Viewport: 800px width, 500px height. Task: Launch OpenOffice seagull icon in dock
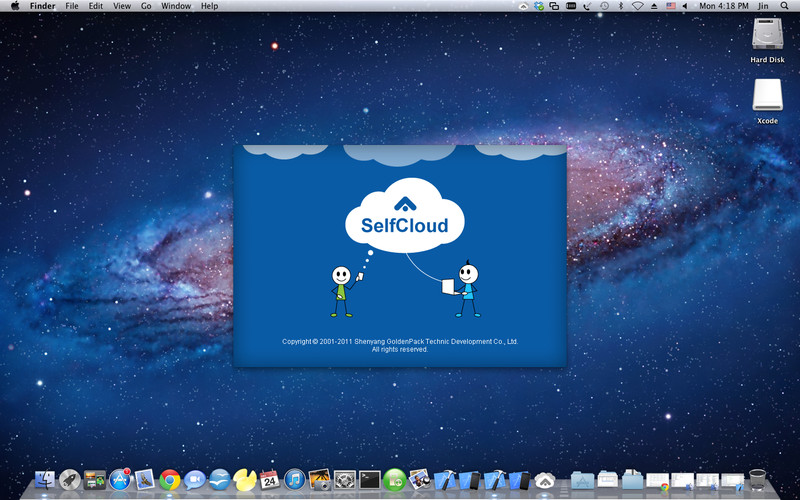220,480
